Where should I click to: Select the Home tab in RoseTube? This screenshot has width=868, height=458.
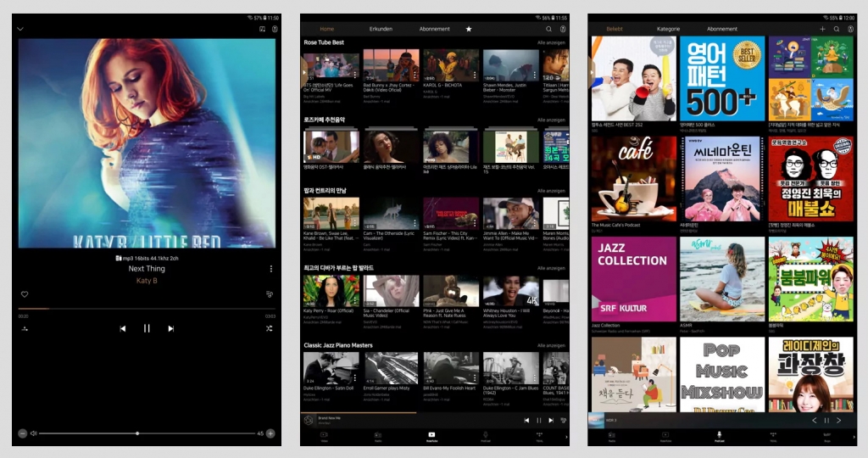(327, 29)
